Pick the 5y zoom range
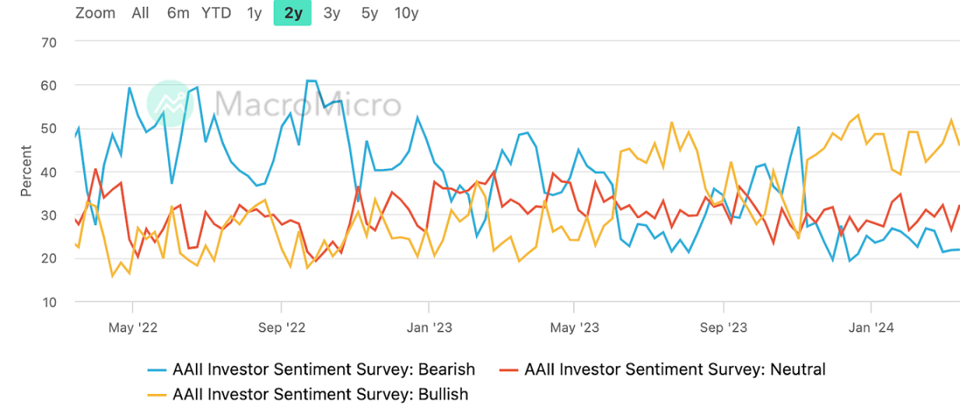980x415 pixels. [369, 12]
